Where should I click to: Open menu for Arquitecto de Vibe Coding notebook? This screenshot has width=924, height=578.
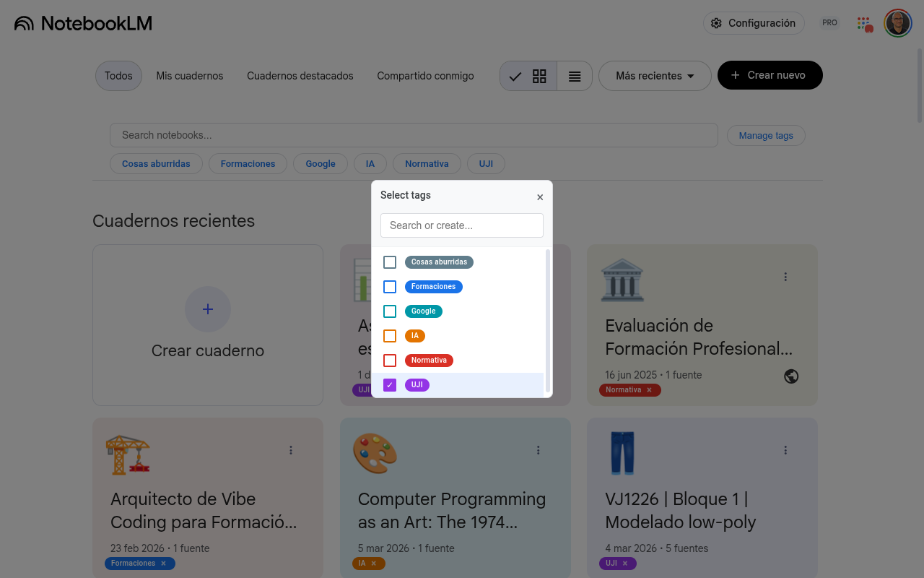pyautogui.click(x=291, y=450)
